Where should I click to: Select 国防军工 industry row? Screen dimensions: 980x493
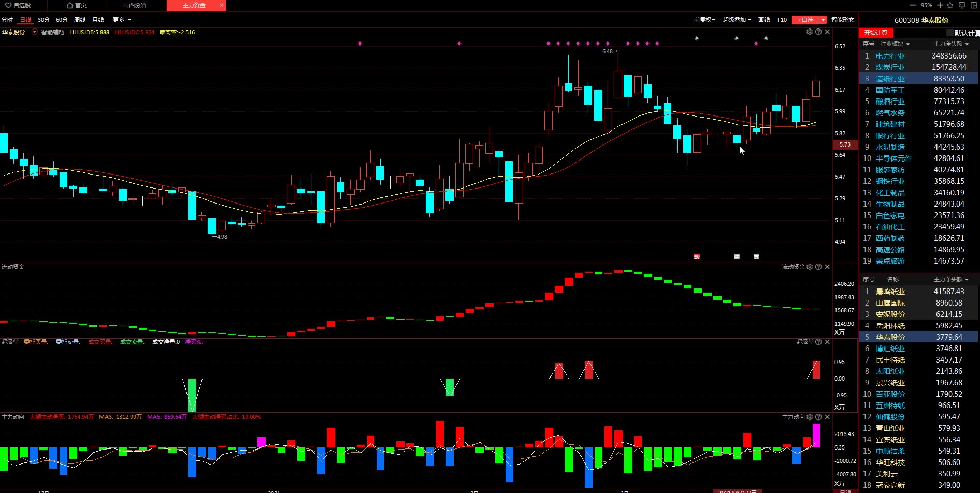click(x=919, y=90)
